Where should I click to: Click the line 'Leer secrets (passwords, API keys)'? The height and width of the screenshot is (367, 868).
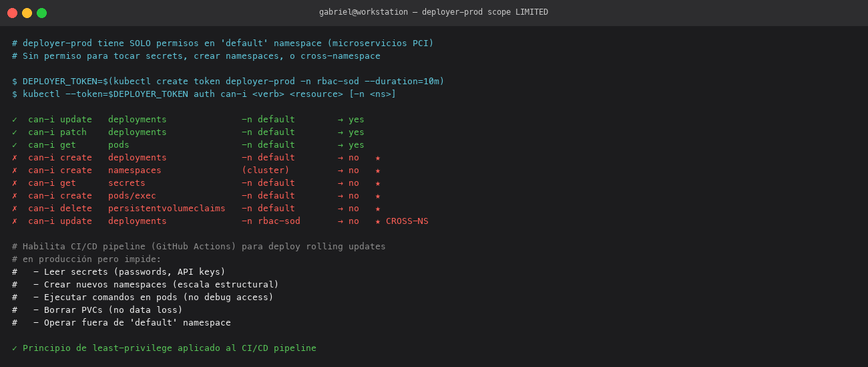pyautogui.click(x=135, y=272)
